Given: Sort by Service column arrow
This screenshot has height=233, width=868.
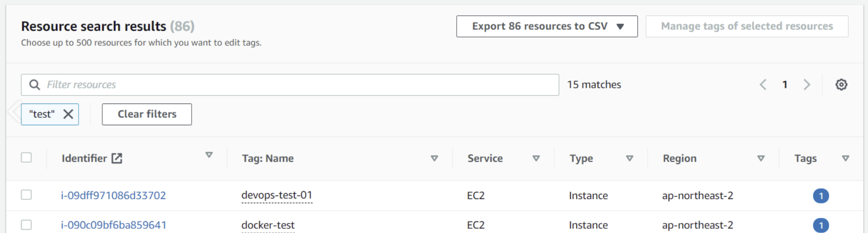Looking at the screenshot, I should pos(536,158).
